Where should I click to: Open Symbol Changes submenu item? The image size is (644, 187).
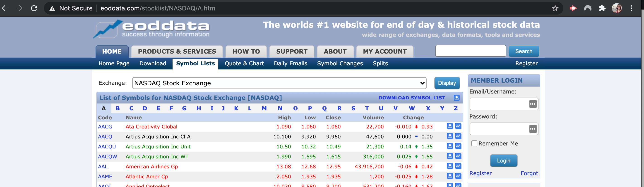click(340, 63)
